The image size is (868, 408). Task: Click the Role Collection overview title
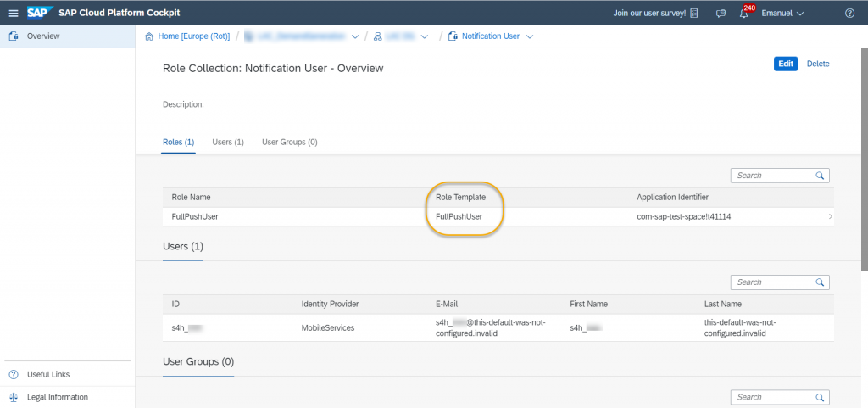pyautogui.click(x=273, y=69)
